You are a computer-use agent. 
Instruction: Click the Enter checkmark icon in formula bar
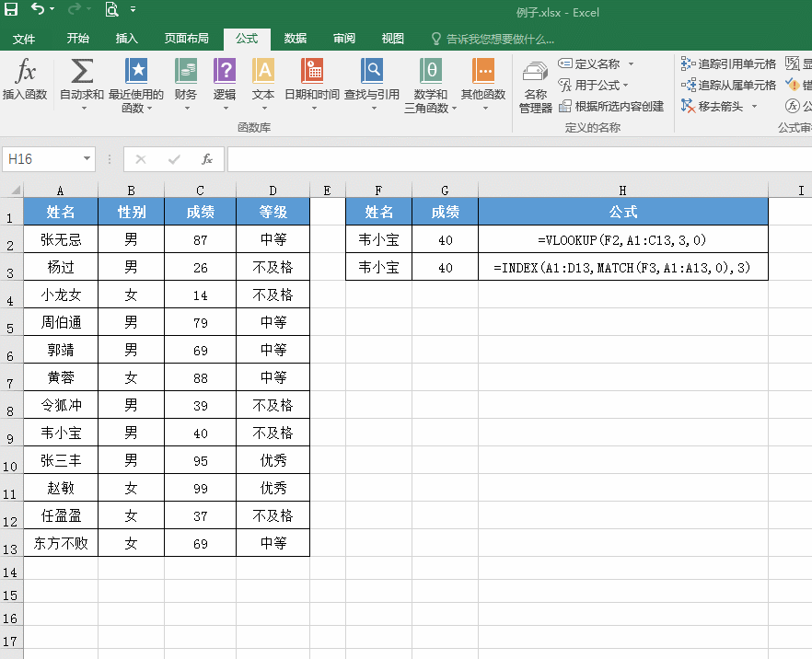pyautogui.click(x=174, y=159)
